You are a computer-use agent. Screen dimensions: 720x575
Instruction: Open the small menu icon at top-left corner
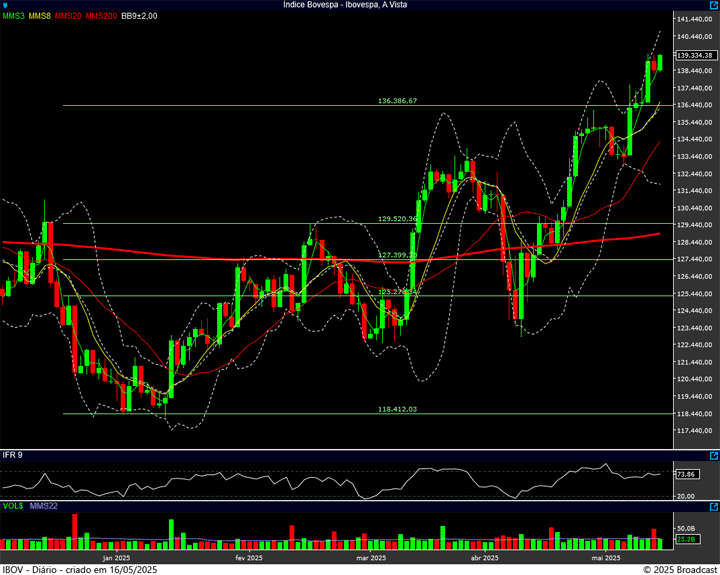click(x=4, y=5)
